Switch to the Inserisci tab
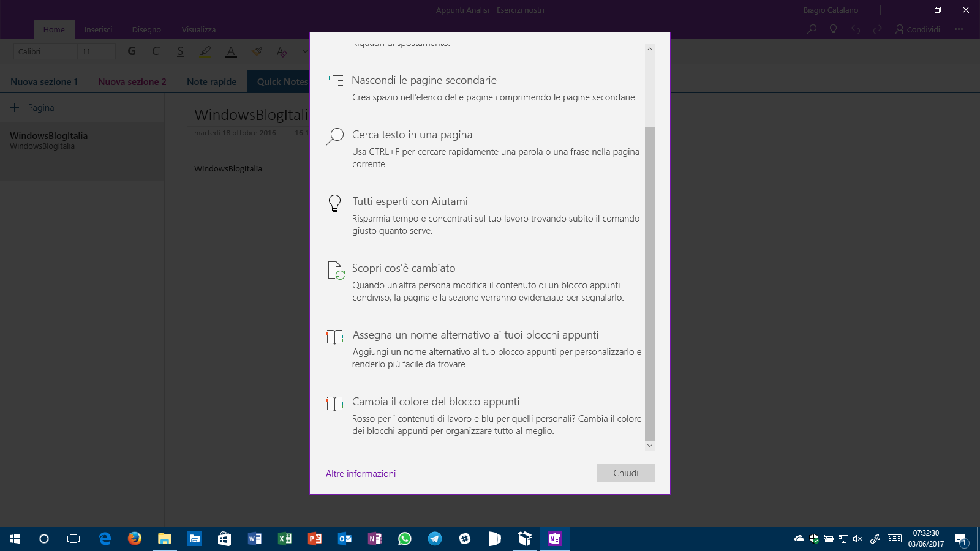The image size is (980, 551). 98,29
